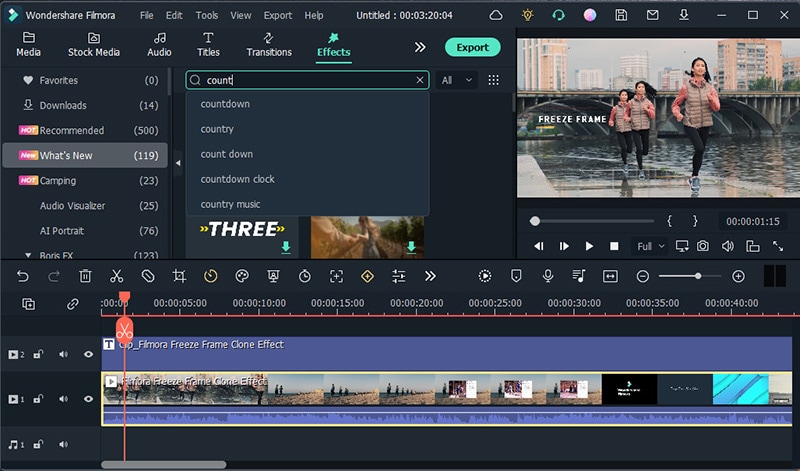Screen dimensions: 800x471
Task: Open the Favorites category
Action: tap(84, 80)
